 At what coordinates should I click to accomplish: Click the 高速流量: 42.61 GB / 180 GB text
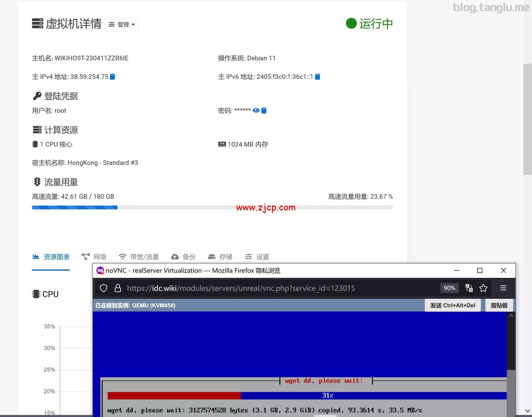73,196
